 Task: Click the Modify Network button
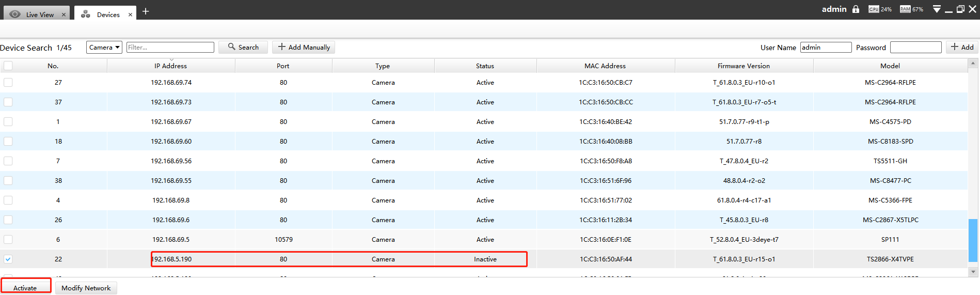86,288
